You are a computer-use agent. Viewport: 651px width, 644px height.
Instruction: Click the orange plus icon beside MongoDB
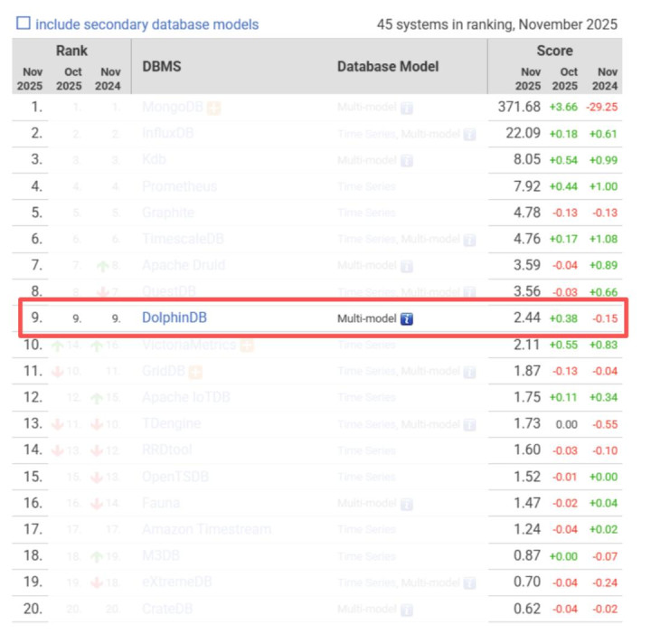tap(213, 108)
